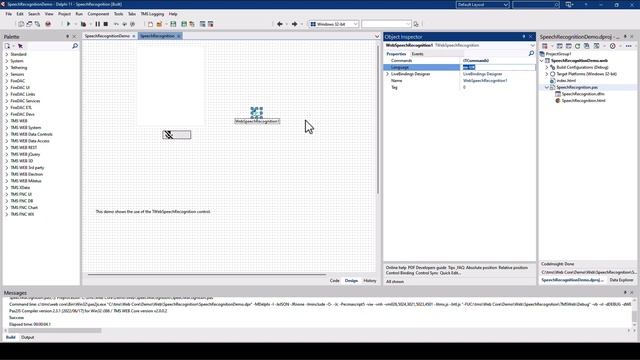Pin the Palette panel

[67, 37]
